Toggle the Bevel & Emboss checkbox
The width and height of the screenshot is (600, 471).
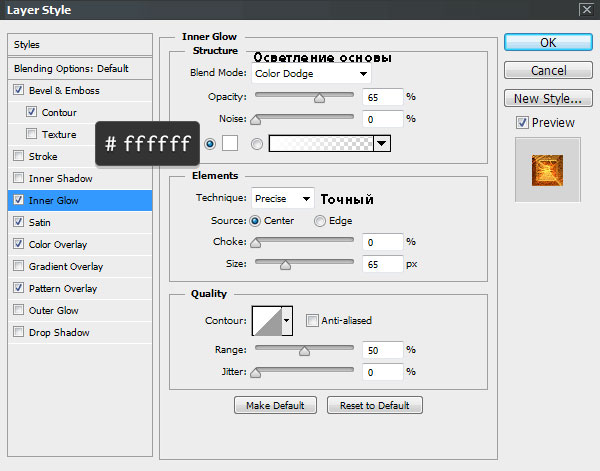(18, 90)
